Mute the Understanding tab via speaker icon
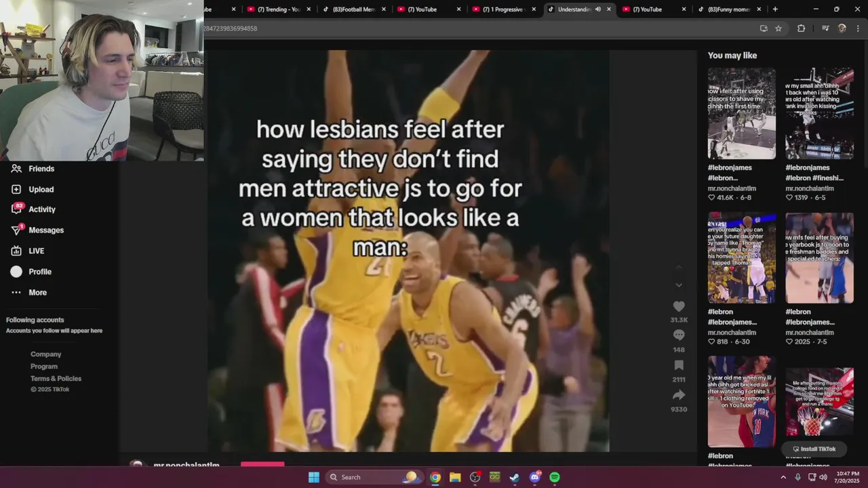The image size is (868, 488). tap(597, 9)
